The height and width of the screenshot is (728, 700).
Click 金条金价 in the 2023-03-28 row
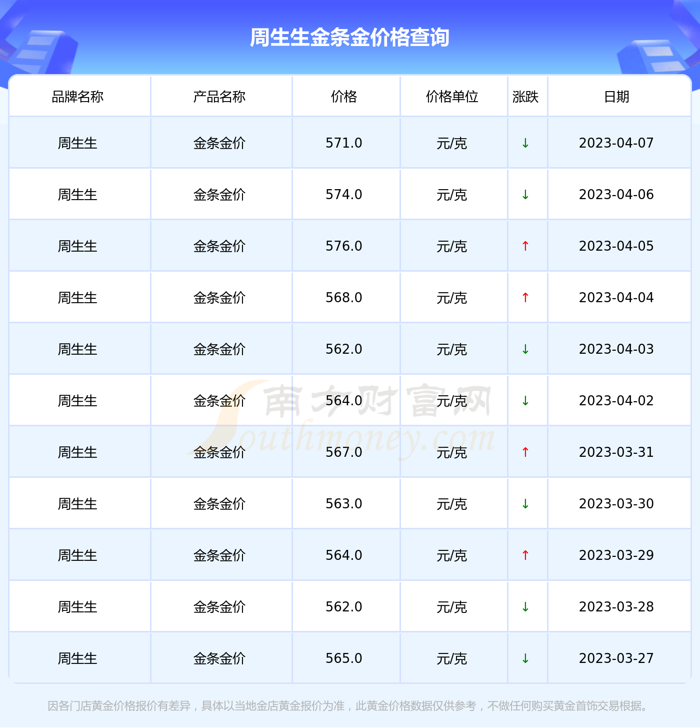[219, 607]
